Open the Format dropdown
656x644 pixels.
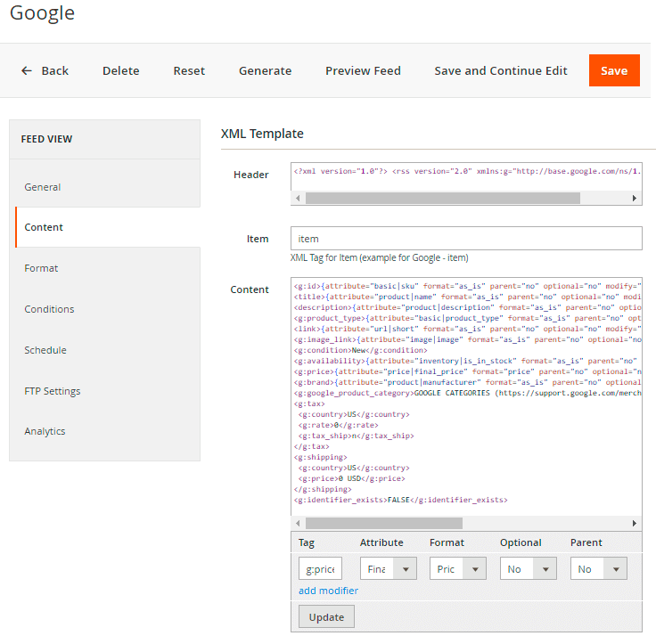click(x=457, y=568)
